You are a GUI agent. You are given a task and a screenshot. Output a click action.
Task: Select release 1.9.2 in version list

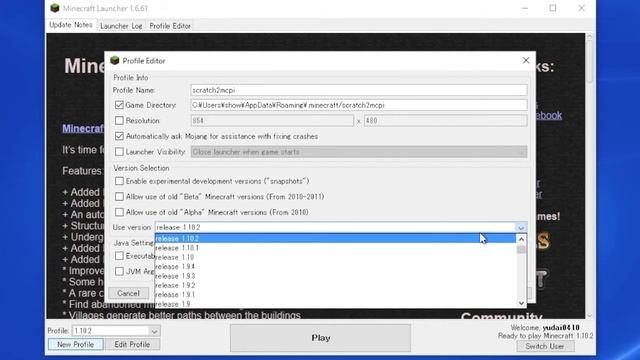pos(335,285)
